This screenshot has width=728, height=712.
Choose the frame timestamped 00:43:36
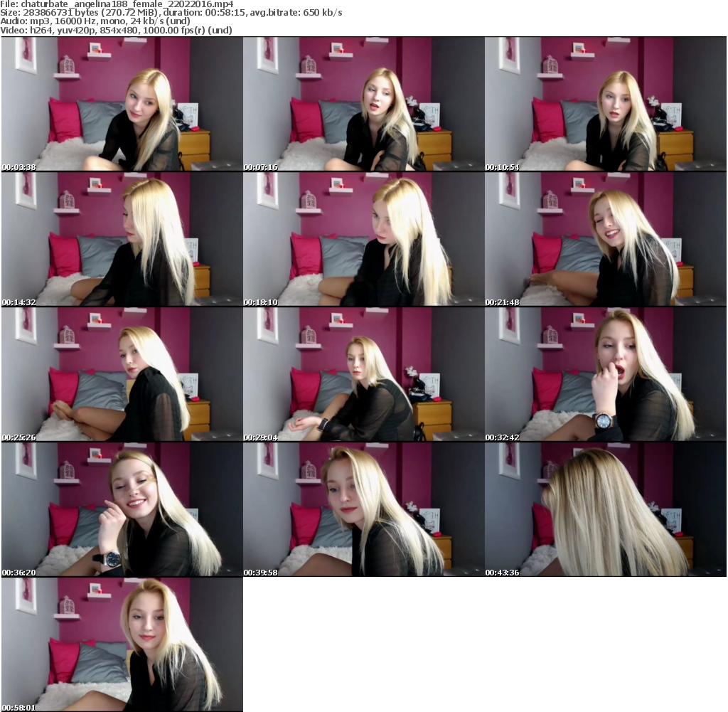pos(606,509)
